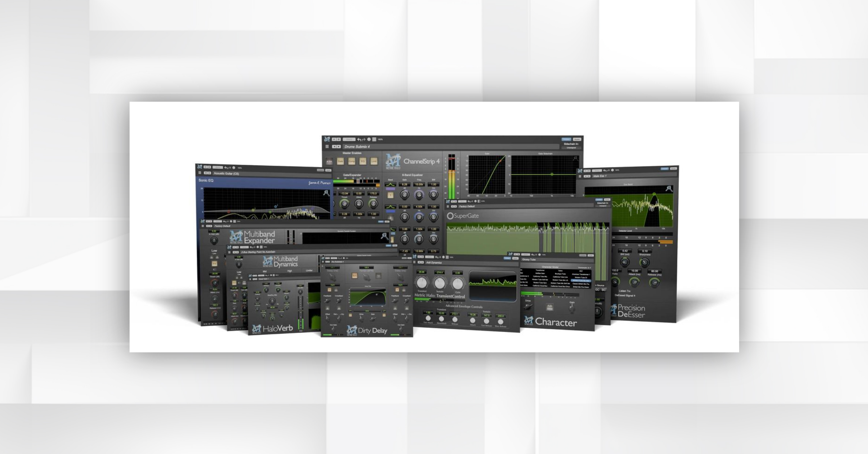Screen dimensions: 868x454
Task: Select highlighted Modern Tube model in Character list
Action: pyautogui.click(x=581, y=281)
